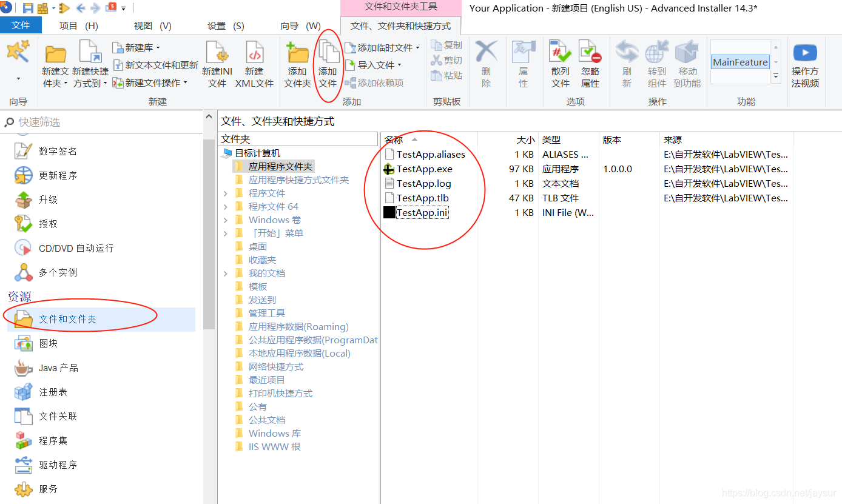The width and height of the screenshot is (842, 504).
Task: Click the Ignore Attributes (忽略属性) button
Action: 590,64
